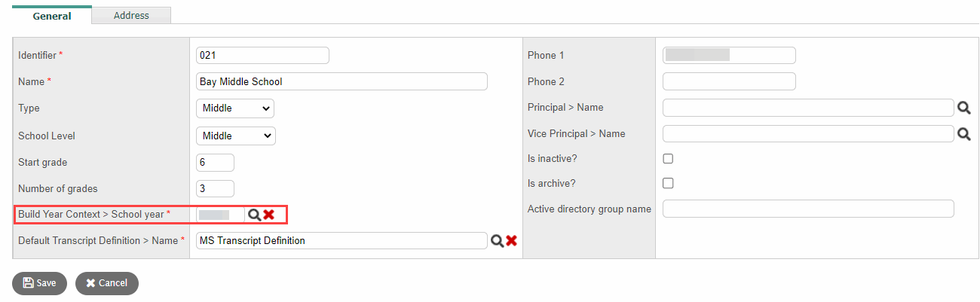980x302 pixels.
Task: Cancel the school edits
Action: (106, 283)
